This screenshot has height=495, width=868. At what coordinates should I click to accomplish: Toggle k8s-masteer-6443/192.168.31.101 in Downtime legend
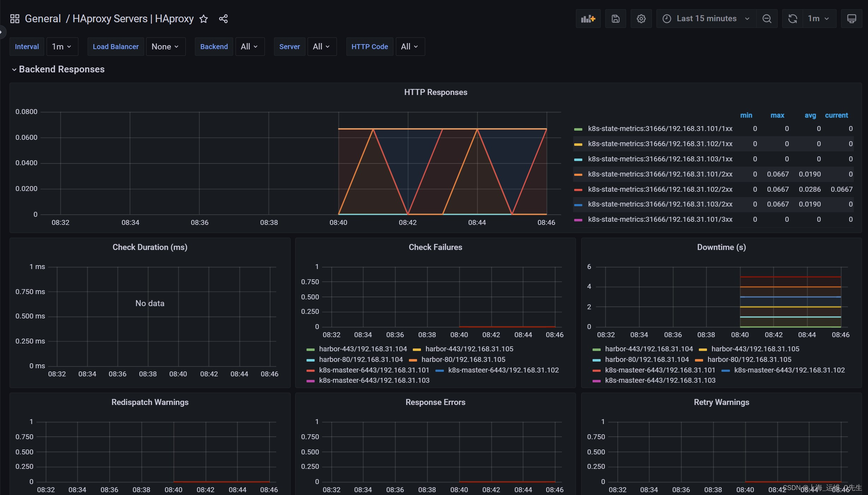coord(660,370)
